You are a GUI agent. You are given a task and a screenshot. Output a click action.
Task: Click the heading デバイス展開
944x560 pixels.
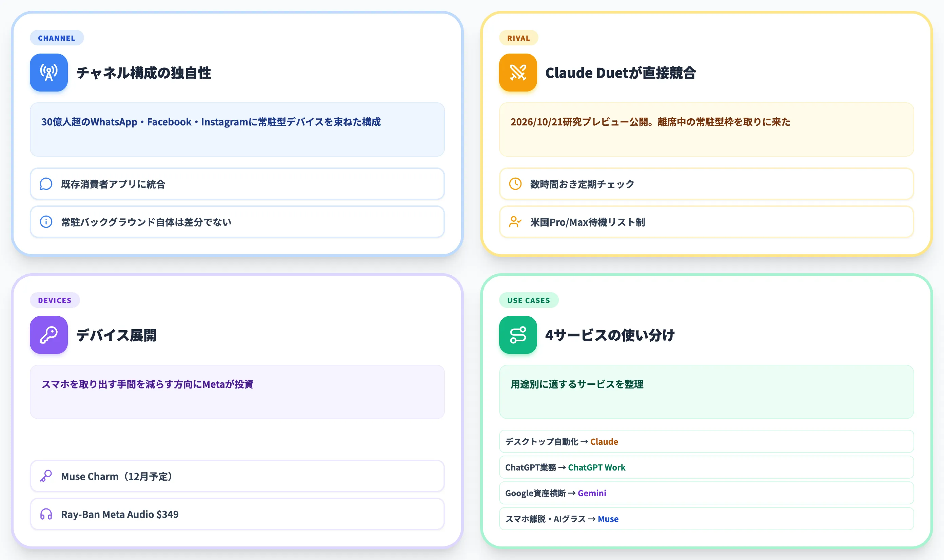(x=116, y=335)
